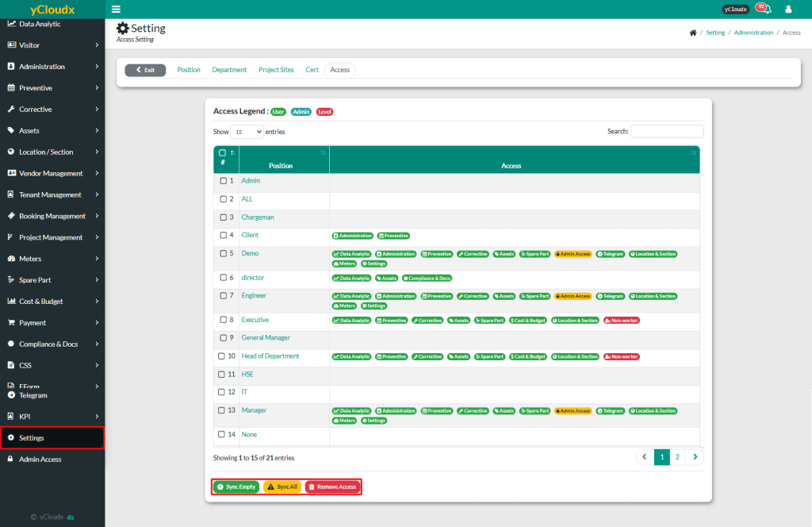The height and width of the screenshot is (527, 812).
Task: Click the Search input field
Action: click(667, 132)
